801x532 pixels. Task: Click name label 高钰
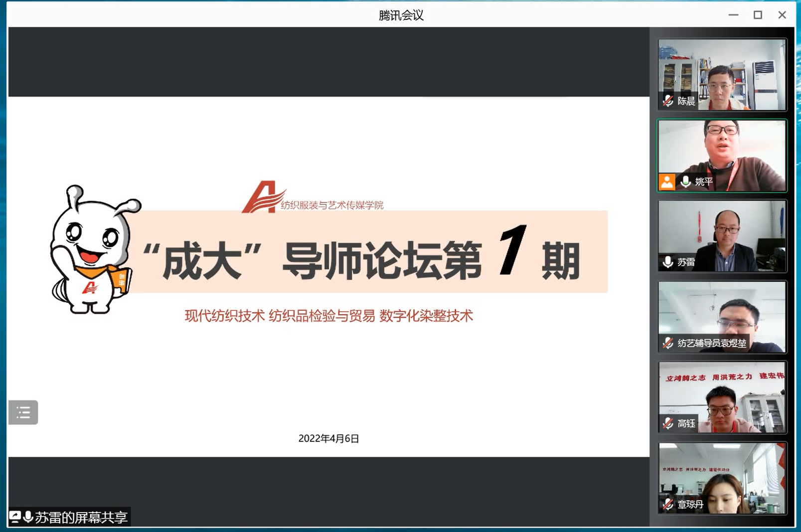click(686, 424)
